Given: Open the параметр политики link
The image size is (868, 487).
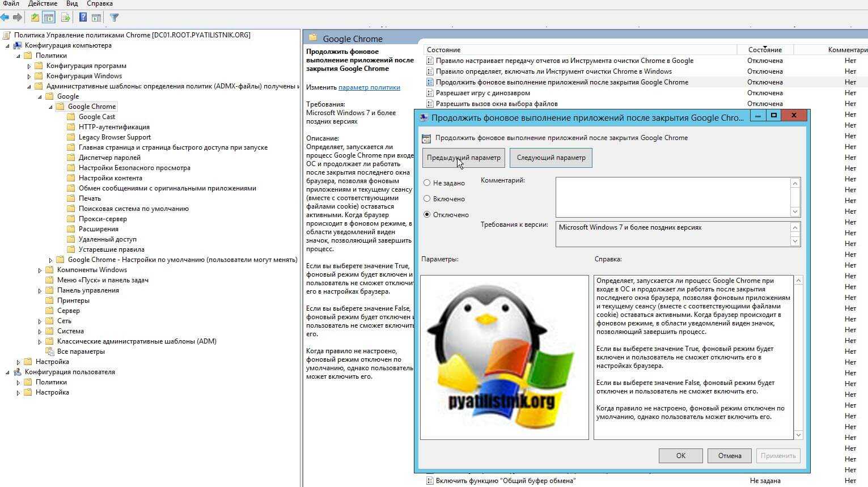Looking at the screenshot, I should pos(369,87).
